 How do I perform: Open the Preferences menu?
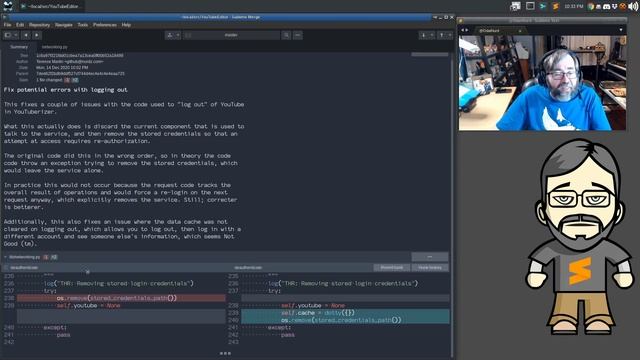105,25
